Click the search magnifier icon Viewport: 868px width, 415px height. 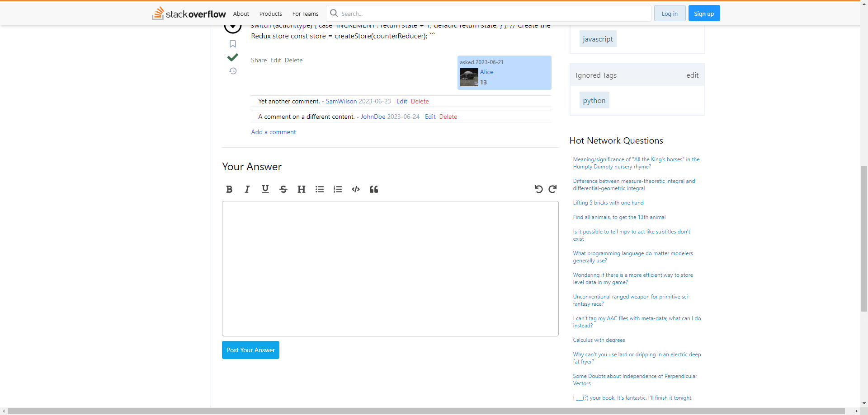[x=334, y=13]
